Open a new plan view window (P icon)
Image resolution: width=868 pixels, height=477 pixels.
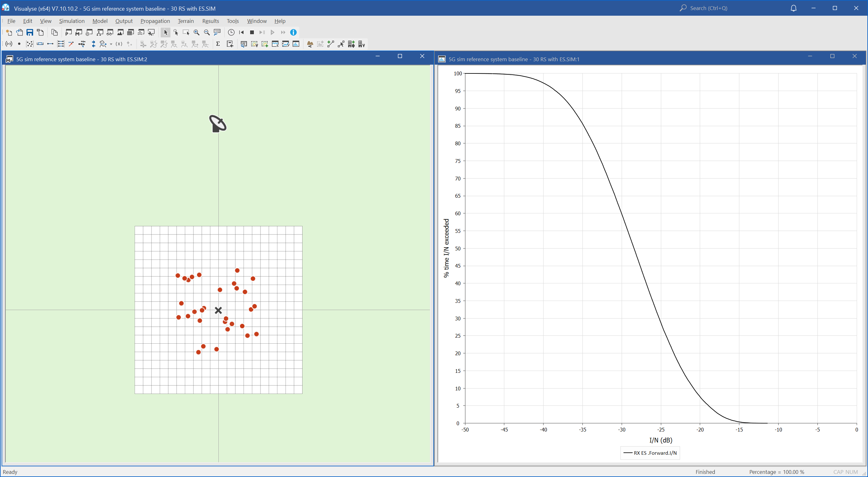pos(68,32)
